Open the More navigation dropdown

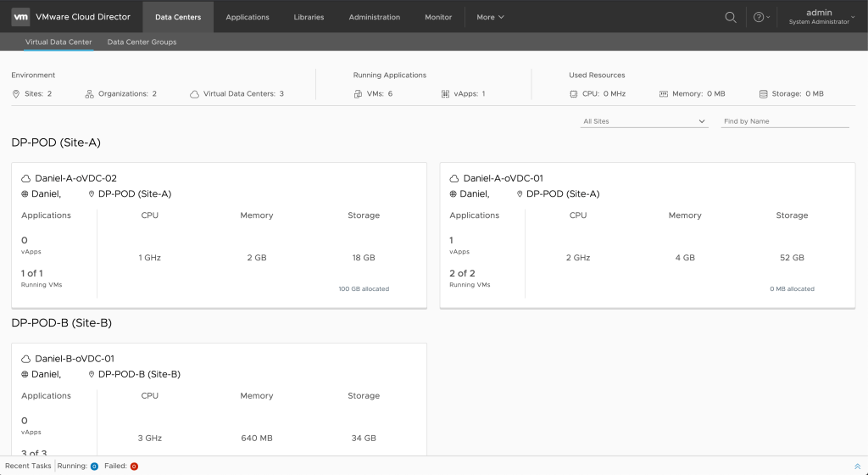(491, 17)
